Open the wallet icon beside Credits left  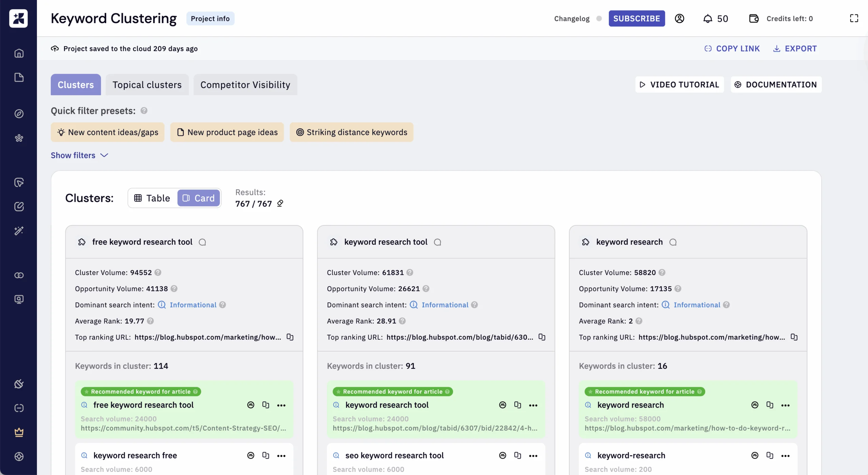pos(754,18)
